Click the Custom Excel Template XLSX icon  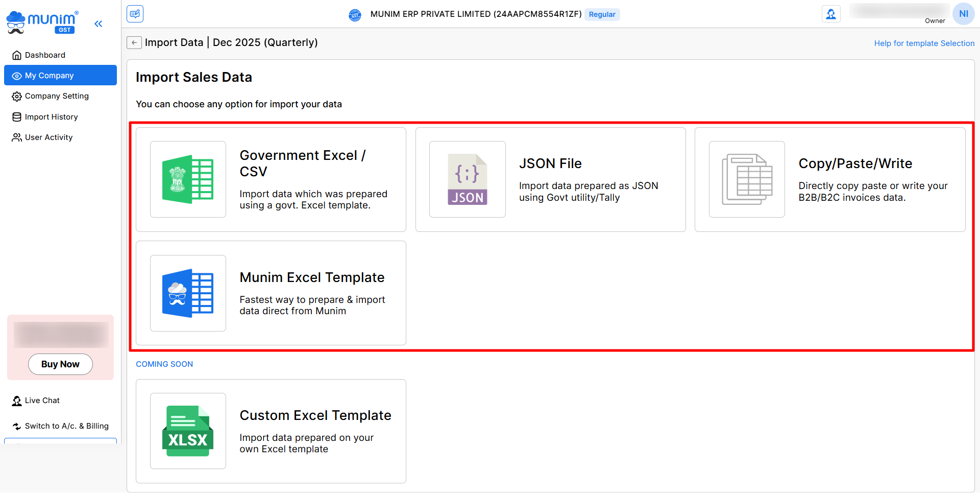coord(188,431)
